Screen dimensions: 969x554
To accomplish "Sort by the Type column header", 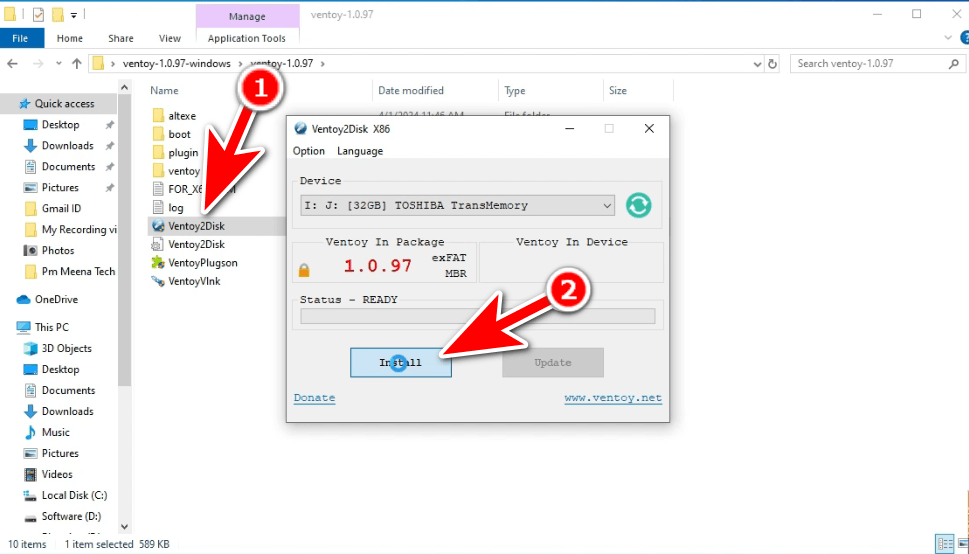I will coord(514,90).
